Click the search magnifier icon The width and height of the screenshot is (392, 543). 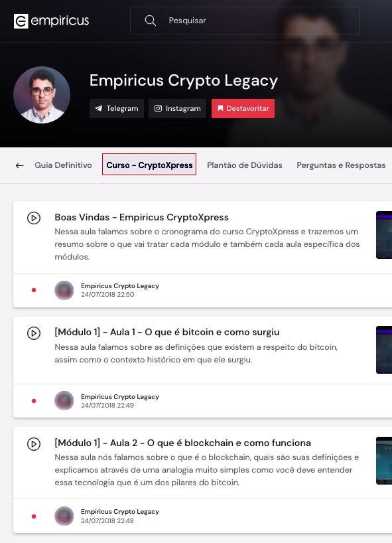[x=150, y=21]
